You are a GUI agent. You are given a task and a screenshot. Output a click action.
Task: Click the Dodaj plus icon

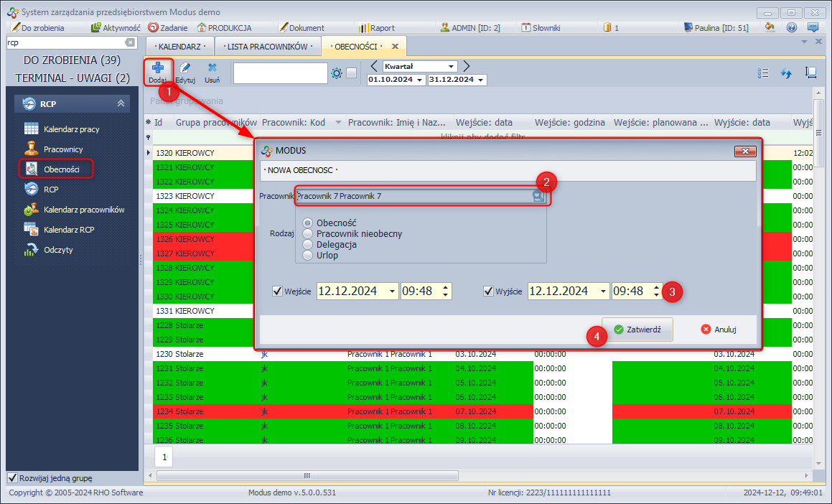pyautogui.click(x=158, y=69)
